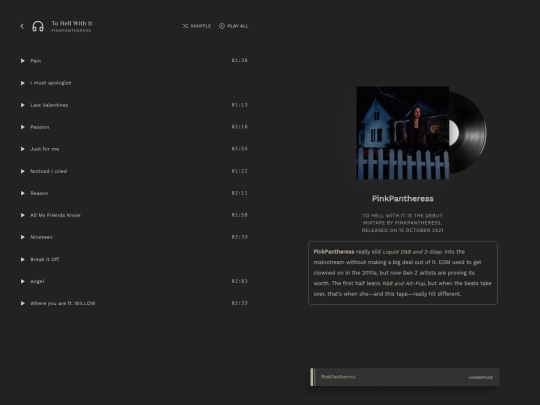The height and width of the screenshot is (405, 540).
Task: Play the track Noticed I cried
Action: point(23,171)
